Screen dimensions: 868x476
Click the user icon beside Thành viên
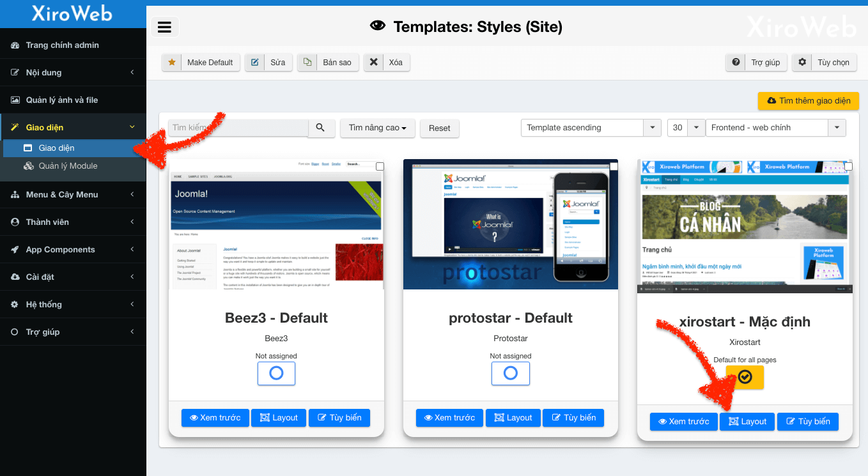click(x=15, y=222)
